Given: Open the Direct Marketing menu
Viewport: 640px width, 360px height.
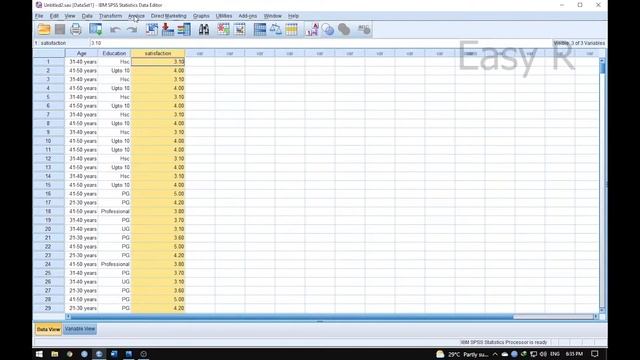Looking at the screenshot, I should point(168,16).
